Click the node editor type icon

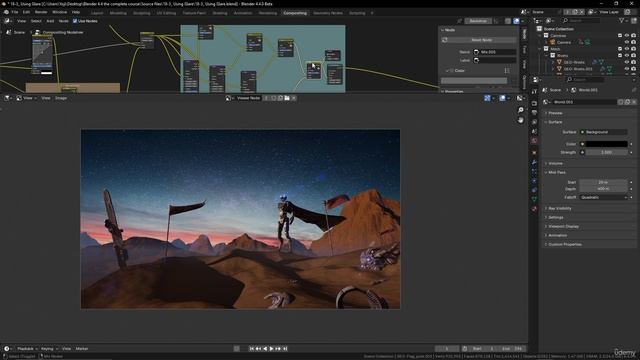7,21
